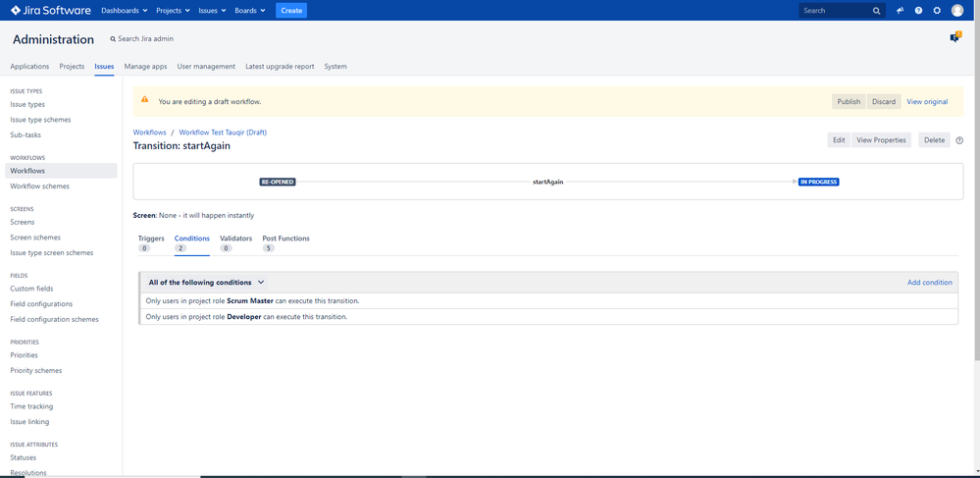Click the notification chat icon with badge
Viewport: 980px width, 478px height.
(x=955, y=37)
